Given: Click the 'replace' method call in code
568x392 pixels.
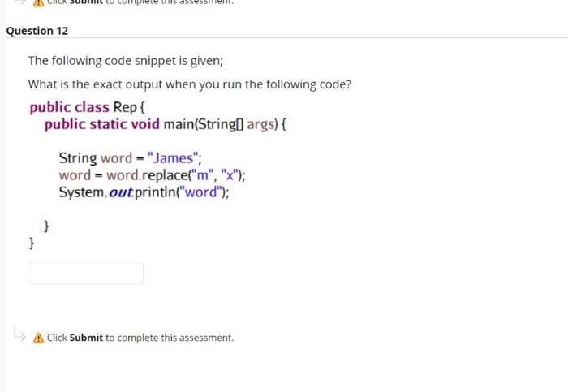Looking at the screenshot, I should [165, 175].
